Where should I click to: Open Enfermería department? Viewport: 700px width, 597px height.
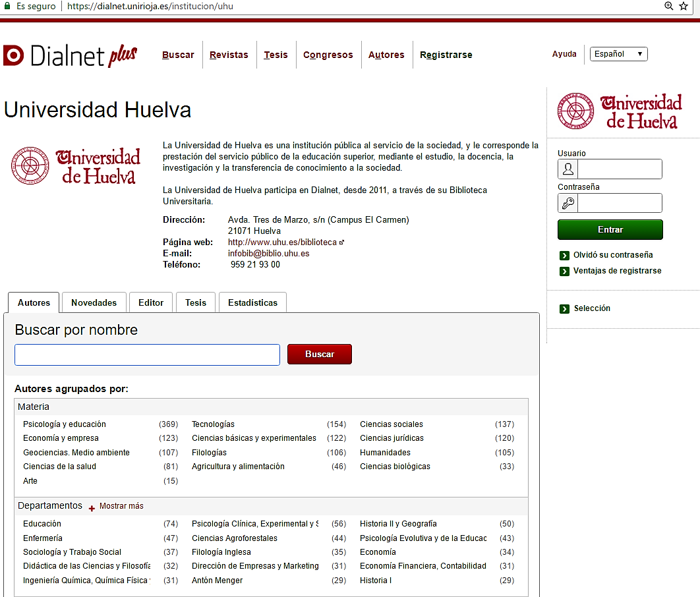tap(42, 538)
